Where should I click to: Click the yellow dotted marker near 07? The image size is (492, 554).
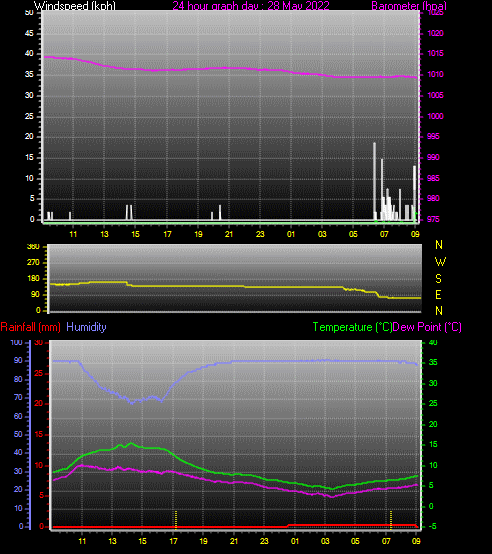pyautogui.click(x=391, y=520)
